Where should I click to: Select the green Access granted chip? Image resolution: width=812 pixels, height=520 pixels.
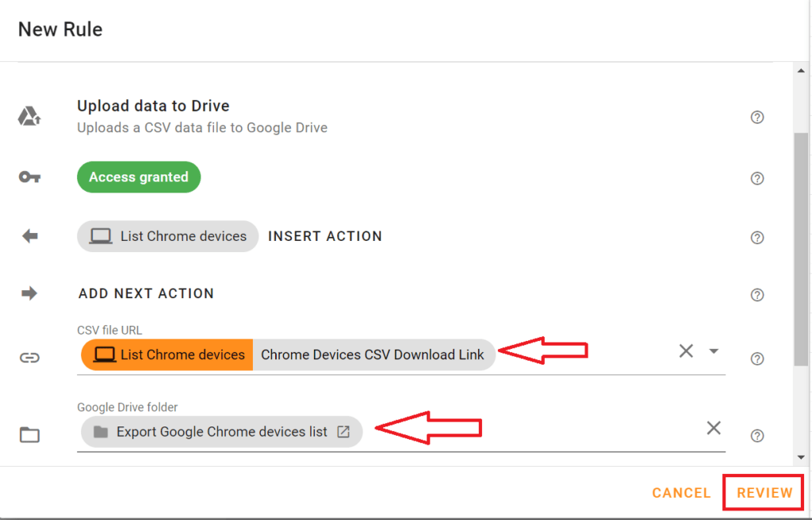(138, 177)
